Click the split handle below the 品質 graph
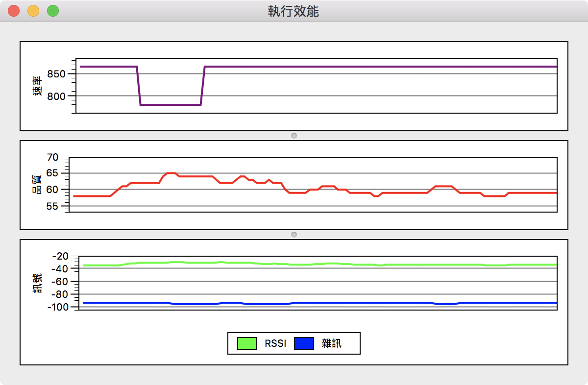588x385 pixels. (294, 235)
